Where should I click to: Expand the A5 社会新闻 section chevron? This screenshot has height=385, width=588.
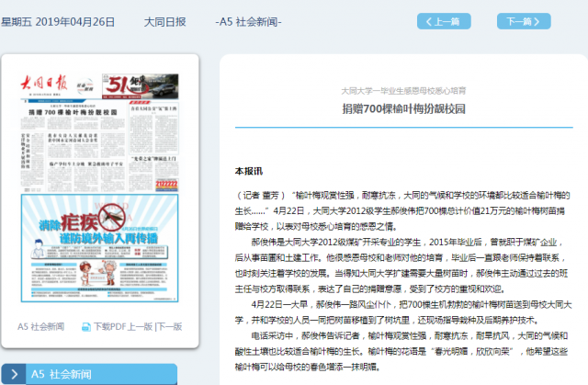(14, 374)
